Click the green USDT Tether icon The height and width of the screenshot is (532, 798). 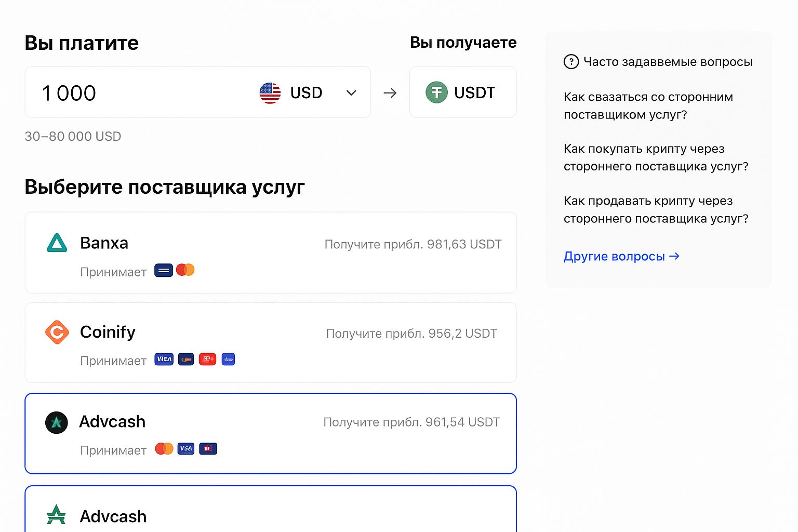tap(436, 92)
